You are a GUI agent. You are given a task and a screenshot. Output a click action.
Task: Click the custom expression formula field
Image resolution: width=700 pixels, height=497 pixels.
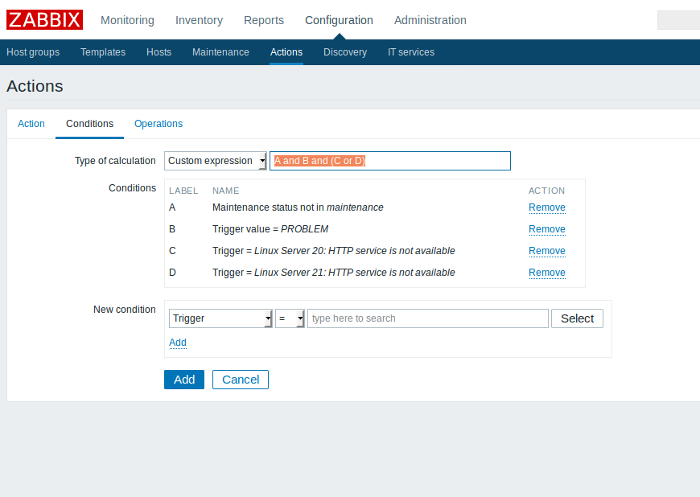click(390, 161)
